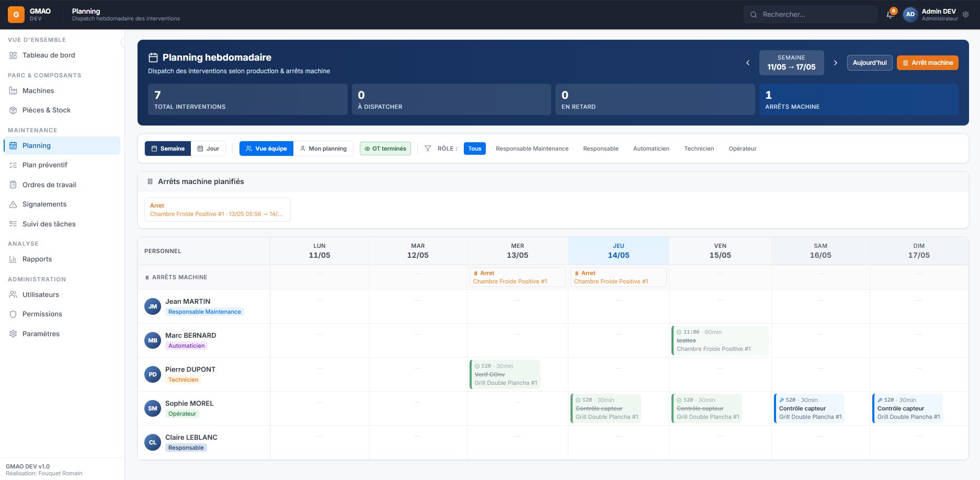Open the Permissions page

click(x=62, y=314)
